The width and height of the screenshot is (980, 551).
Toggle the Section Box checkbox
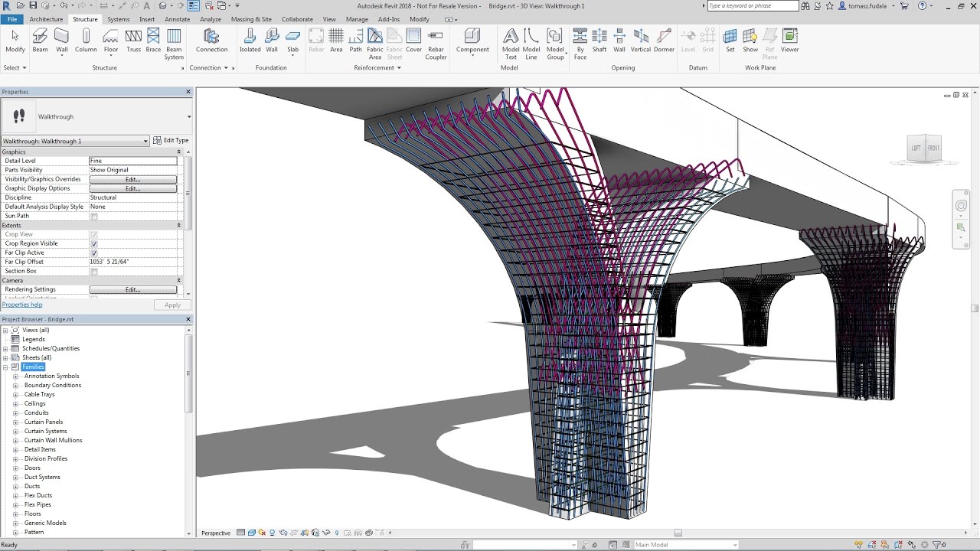point(93,271)
